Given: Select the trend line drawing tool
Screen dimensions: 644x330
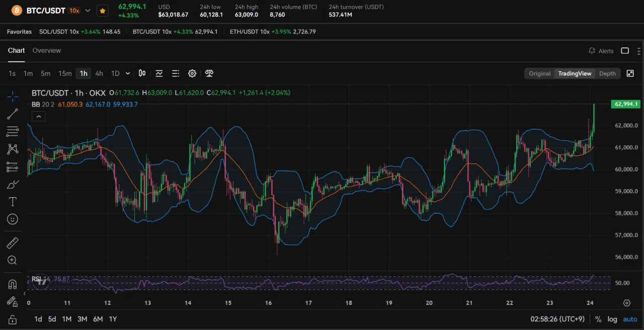Looking at the screenshot, I should (13, 114).
